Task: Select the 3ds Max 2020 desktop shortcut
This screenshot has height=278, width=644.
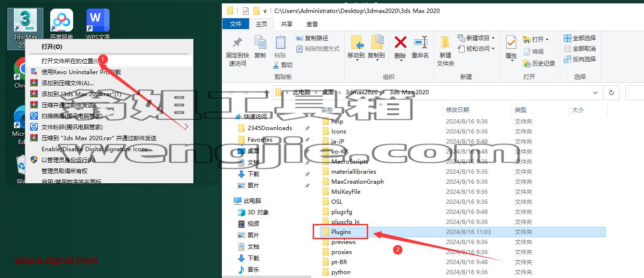Action: (25, 28)
